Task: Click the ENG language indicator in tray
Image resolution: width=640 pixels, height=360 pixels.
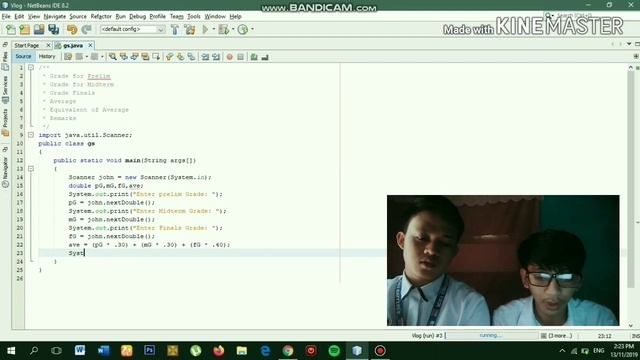Action: click(x=598, y=351)
